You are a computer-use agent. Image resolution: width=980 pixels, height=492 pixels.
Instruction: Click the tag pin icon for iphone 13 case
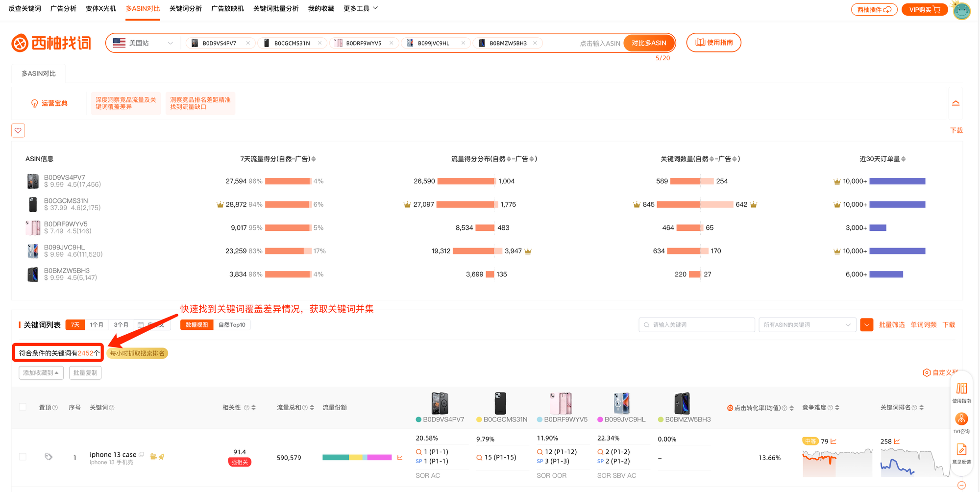(49, 457)
